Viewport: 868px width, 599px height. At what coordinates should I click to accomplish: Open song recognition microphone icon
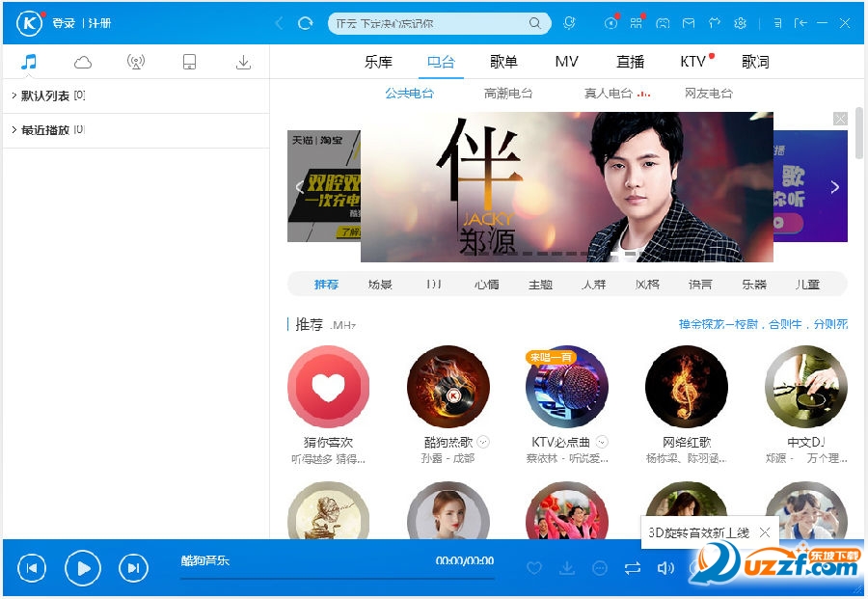point(569,23)
